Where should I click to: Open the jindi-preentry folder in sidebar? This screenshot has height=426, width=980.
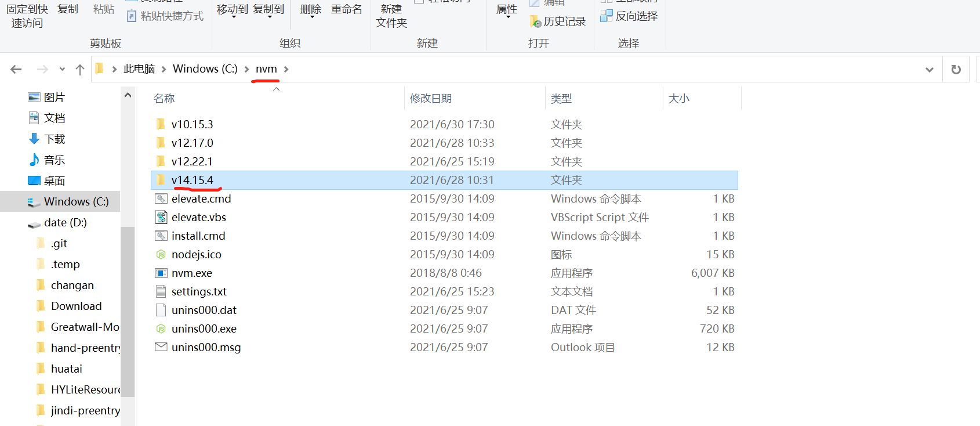click(x=77, y=410)
